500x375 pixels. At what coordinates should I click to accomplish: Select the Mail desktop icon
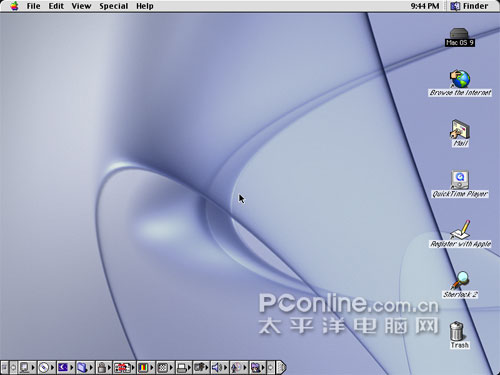coord(460,133)
